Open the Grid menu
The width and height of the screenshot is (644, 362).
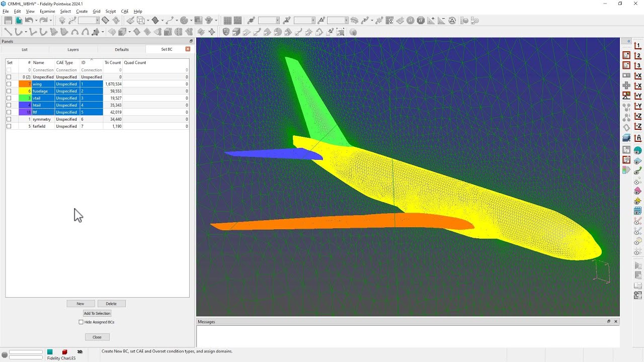pyautogui.click(x=96, y=11)
